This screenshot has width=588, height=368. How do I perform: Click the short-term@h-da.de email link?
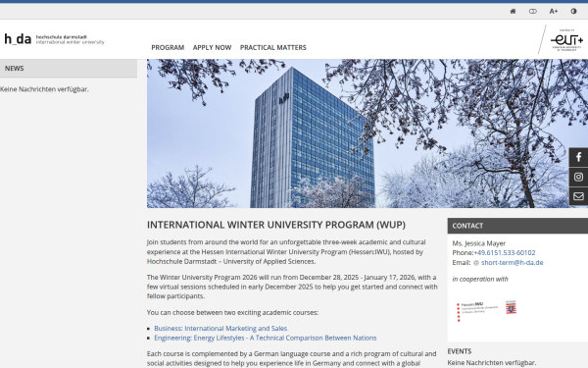click(512, 262)
